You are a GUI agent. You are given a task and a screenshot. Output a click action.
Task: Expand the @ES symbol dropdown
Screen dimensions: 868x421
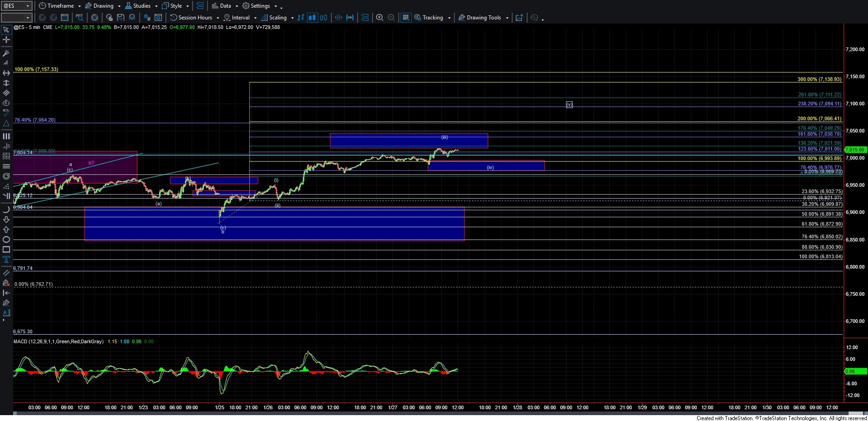point(28,6)
